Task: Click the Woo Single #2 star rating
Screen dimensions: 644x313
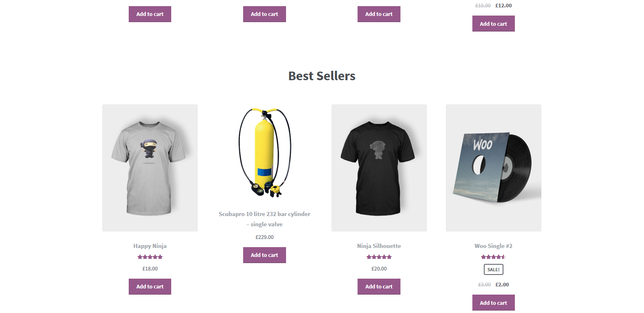Action: (x=494, y=257)
